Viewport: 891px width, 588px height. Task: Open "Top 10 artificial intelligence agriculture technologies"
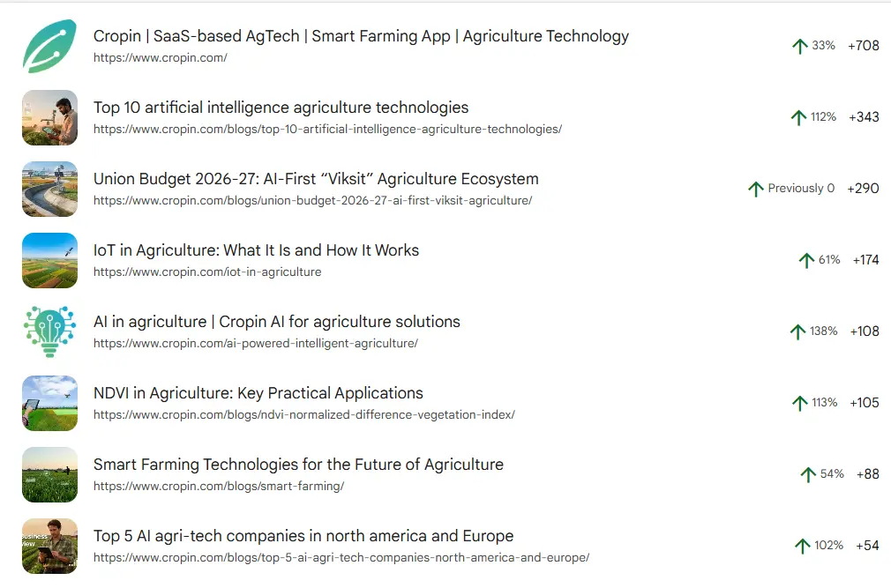click(x=281, y=108)
